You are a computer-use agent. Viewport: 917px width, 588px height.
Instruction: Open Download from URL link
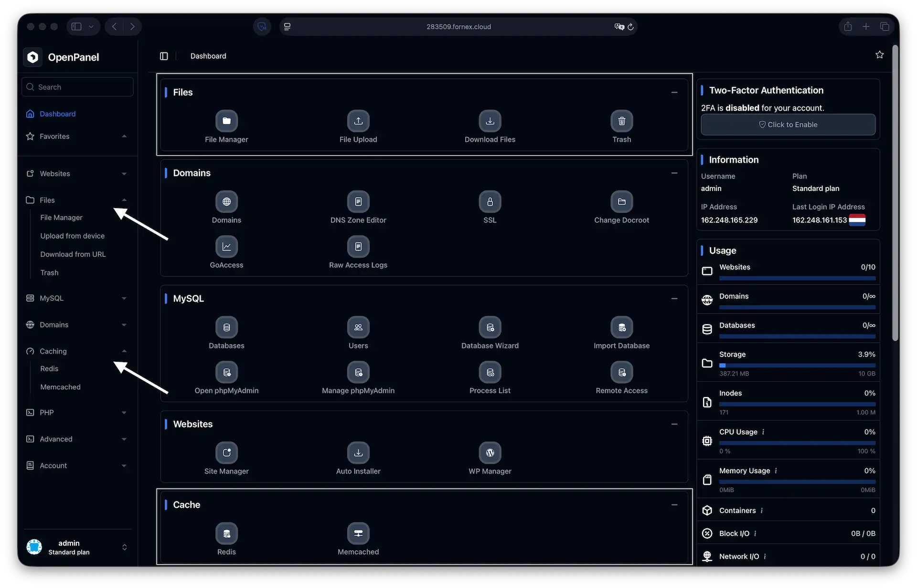click(x=73, y=254)
